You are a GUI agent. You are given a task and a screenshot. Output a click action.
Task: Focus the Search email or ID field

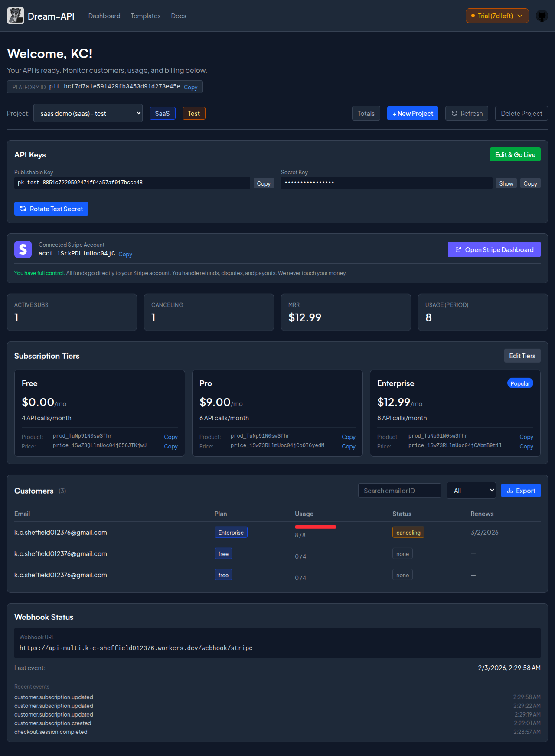click(400, 491)
